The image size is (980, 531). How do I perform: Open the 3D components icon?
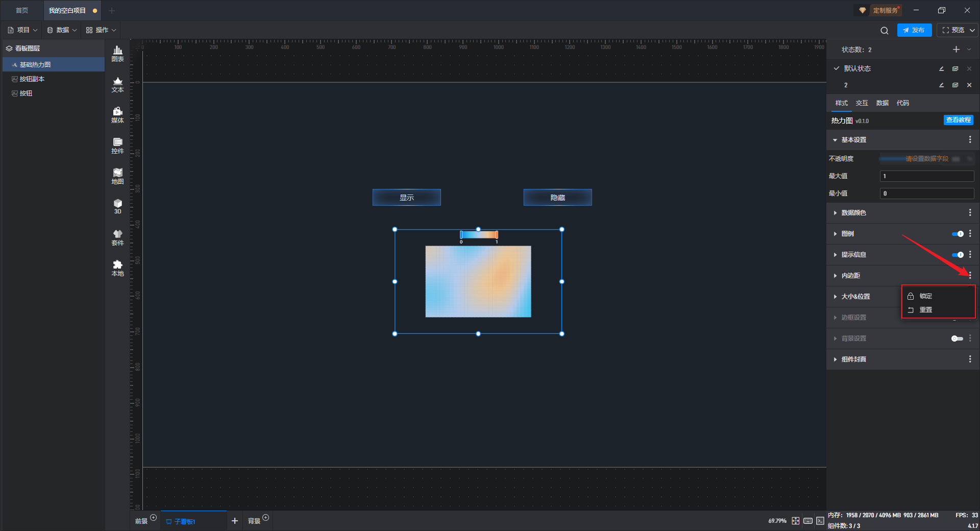pyautogui.click(x=117, y=206)
